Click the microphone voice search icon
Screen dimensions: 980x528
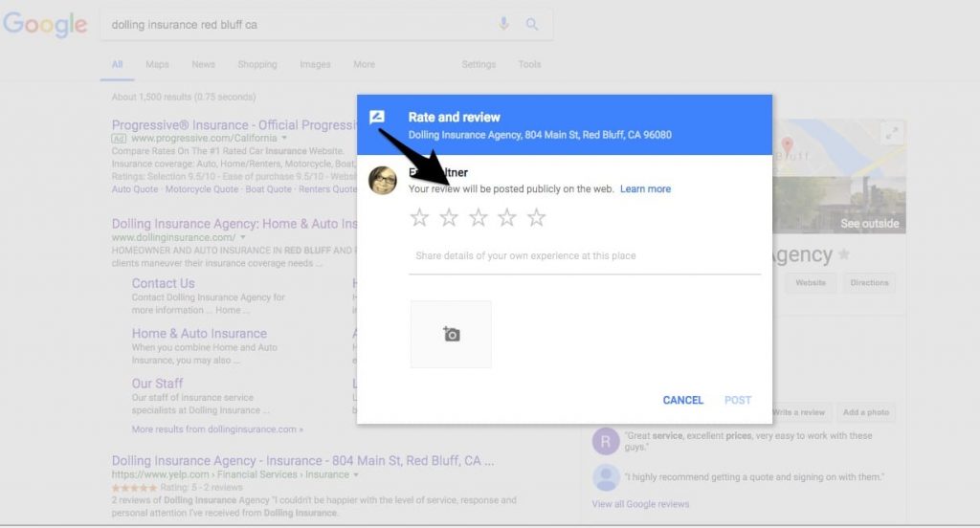[503, 24]
